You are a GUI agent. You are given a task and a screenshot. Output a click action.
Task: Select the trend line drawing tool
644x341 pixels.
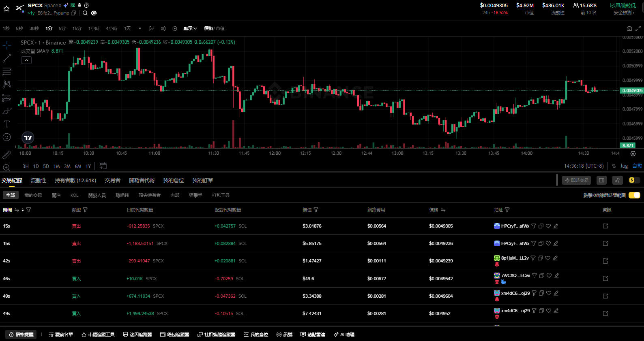point(6,59)
